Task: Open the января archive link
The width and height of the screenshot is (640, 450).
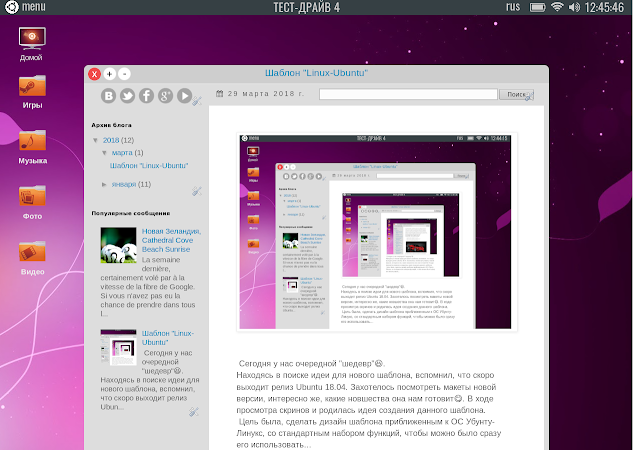Action: (124, 185)
